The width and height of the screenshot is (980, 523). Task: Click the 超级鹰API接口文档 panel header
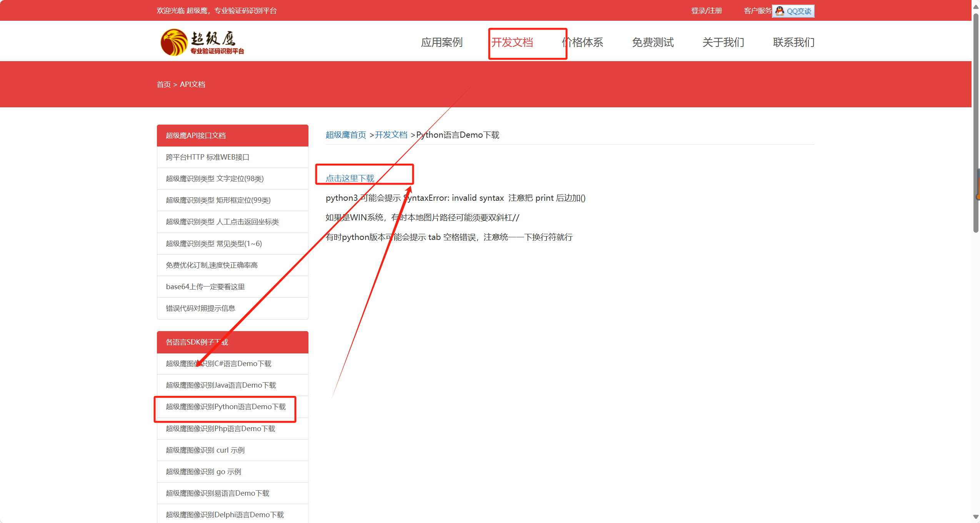[233, 135]
